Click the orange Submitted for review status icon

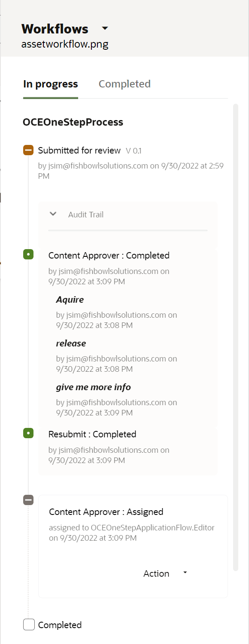point(28,150)
